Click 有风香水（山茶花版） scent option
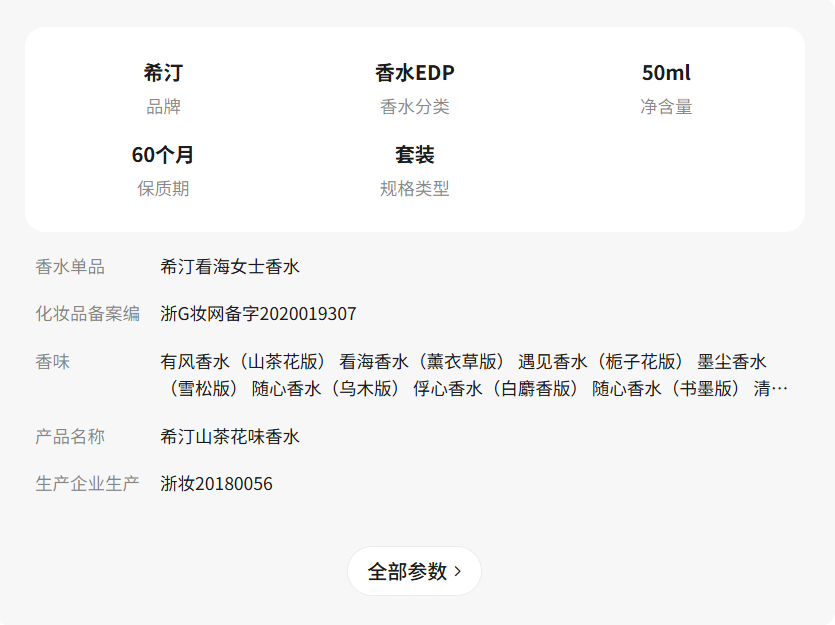The width and height of the screenshot is (835, 625). click(243, 361)
